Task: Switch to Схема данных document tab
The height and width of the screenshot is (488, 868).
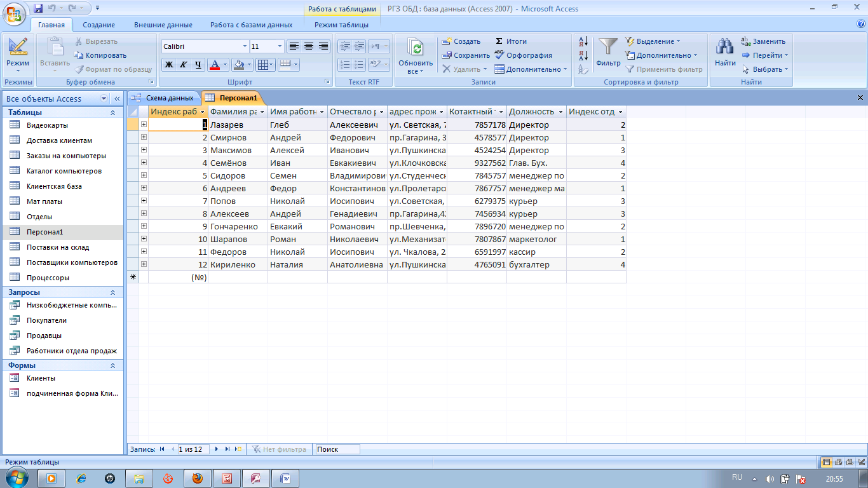Action: 164,98
